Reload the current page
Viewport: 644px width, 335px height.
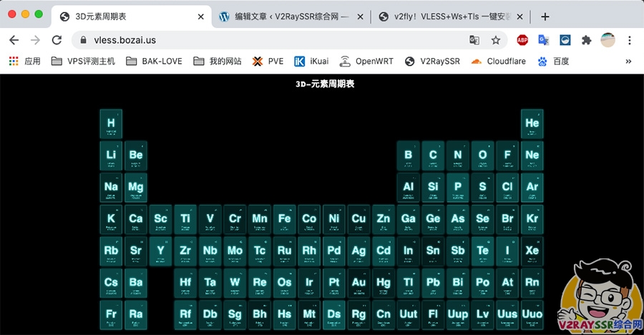pos(57,40)
